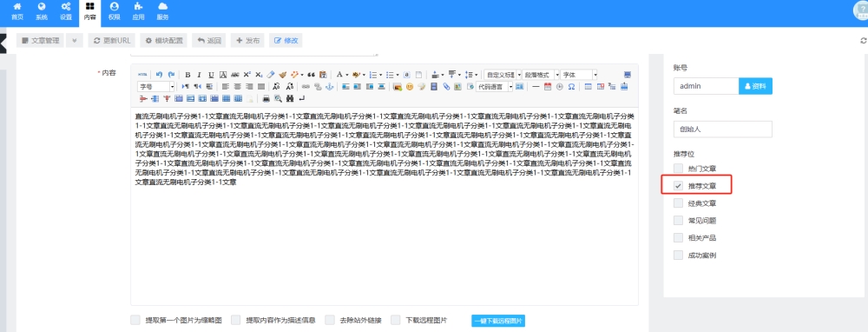868x332 pixels.
Task: Apply underline formatting
Action: (x=211, y=74)
